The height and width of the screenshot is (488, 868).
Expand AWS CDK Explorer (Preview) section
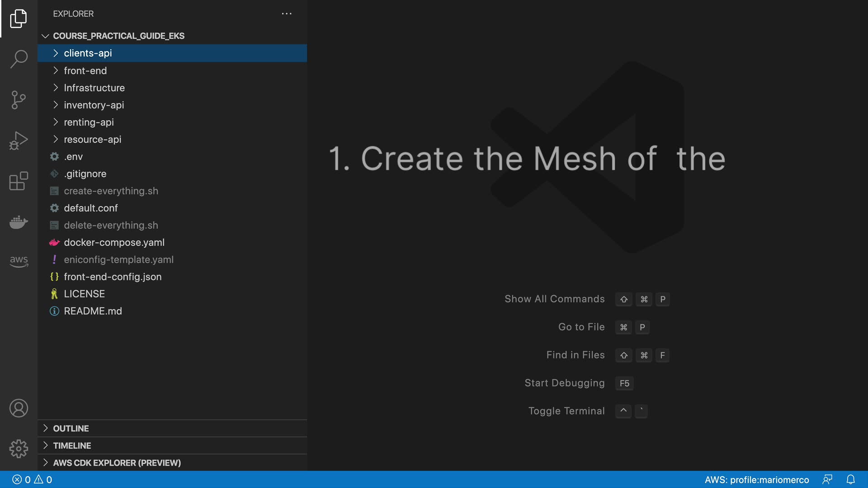pyautogui.click(x=117, y=463)
